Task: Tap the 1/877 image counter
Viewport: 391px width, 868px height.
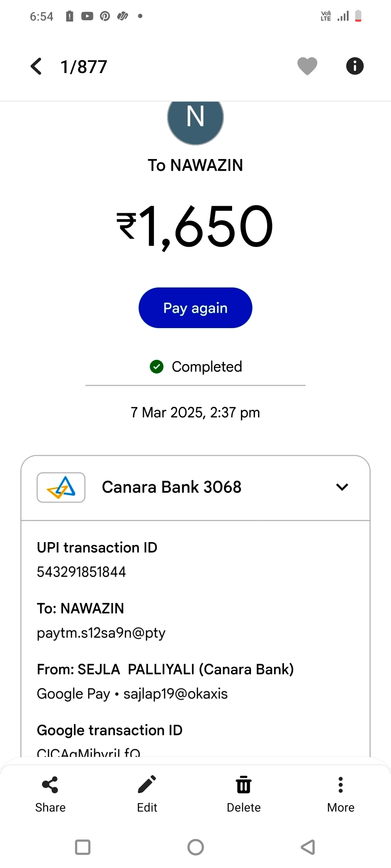Action: point(84,67)
